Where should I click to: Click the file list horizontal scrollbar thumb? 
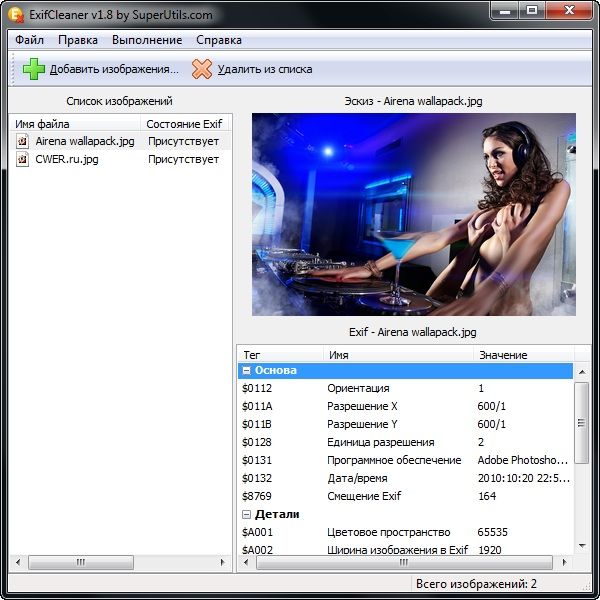(x=80, y=562)
